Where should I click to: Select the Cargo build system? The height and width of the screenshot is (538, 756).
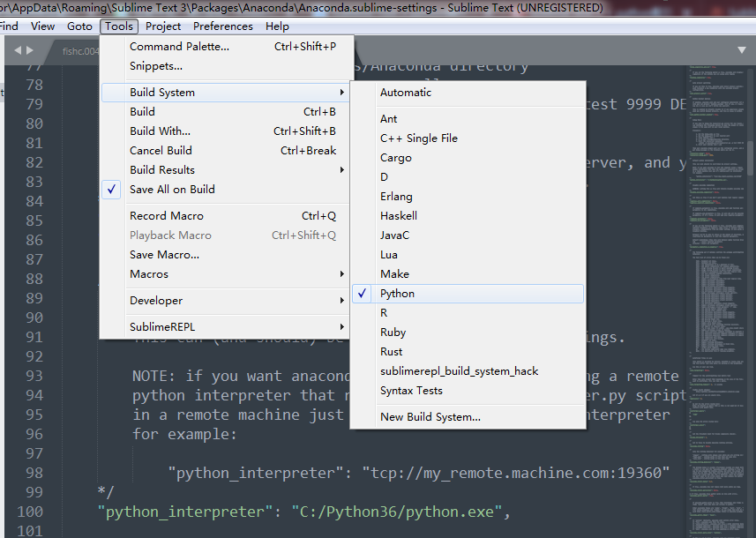[x=395, y=157]
